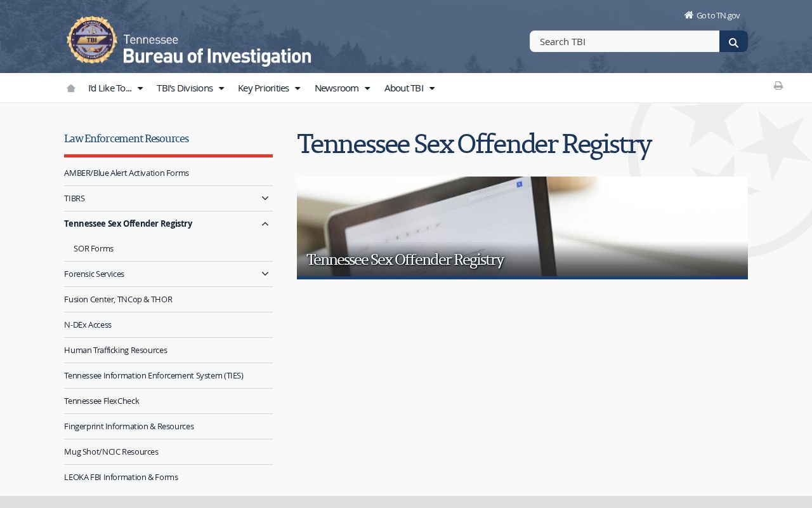Visit Human Trafficking Resources page
Image resolution: width=812 pixels, height=508 pixels.
(115, 351)
